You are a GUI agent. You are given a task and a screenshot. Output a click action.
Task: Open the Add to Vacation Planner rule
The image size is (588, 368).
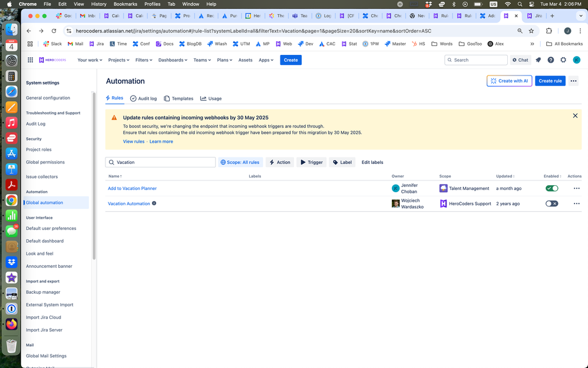point(132,188)
